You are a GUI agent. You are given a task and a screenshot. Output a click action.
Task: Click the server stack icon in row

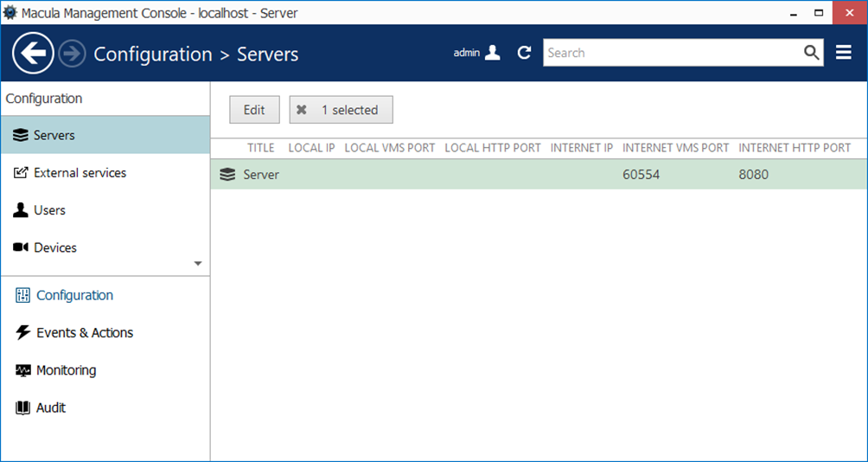coord(227,175)
